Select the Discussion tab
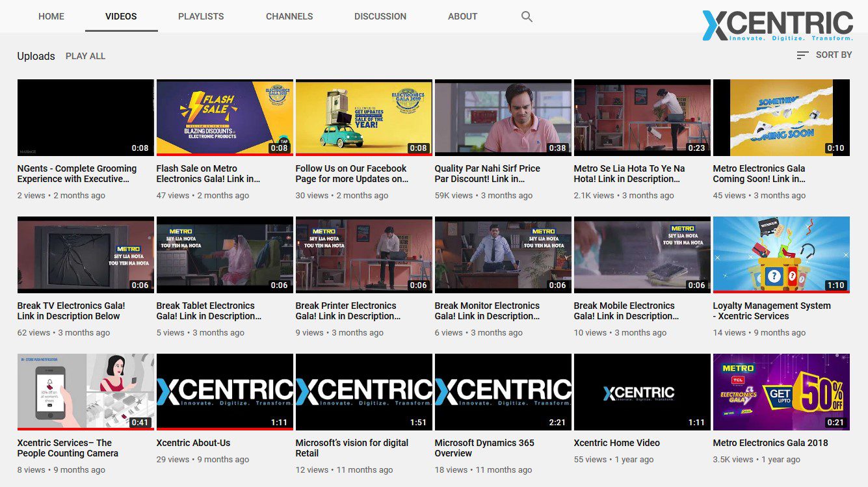The width and height of the screenshot is (868, 487). 380,16
